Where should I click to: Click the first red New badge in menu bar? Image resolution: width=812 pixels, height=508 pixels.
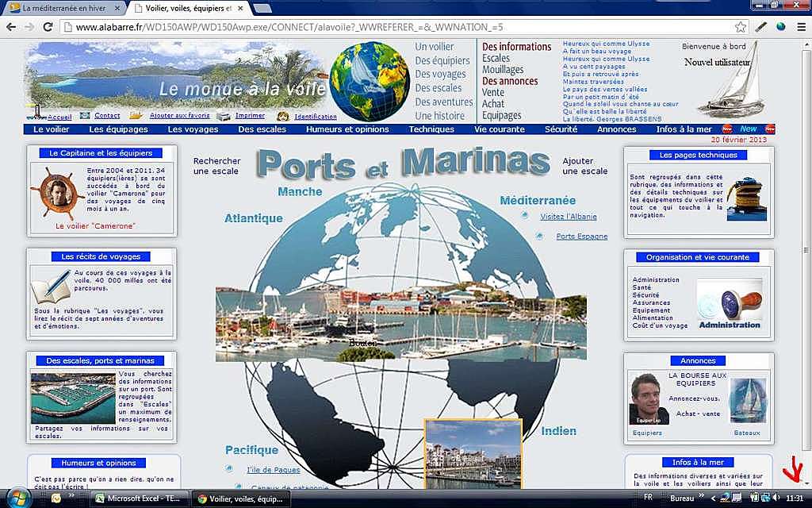[x=727, y=129]
